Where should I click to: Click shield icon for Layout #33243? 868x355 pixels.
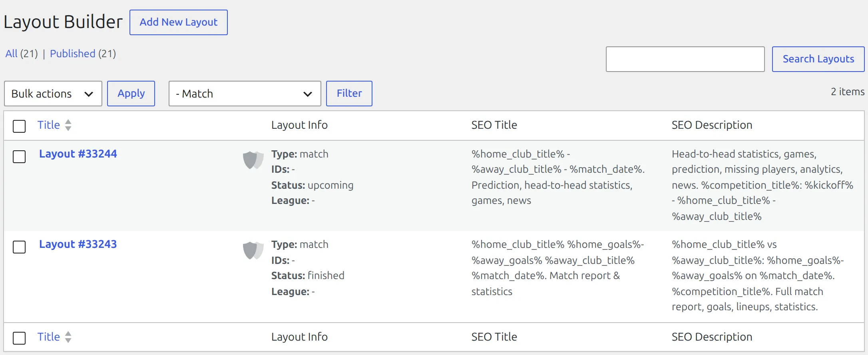click(x=253, y=251)
